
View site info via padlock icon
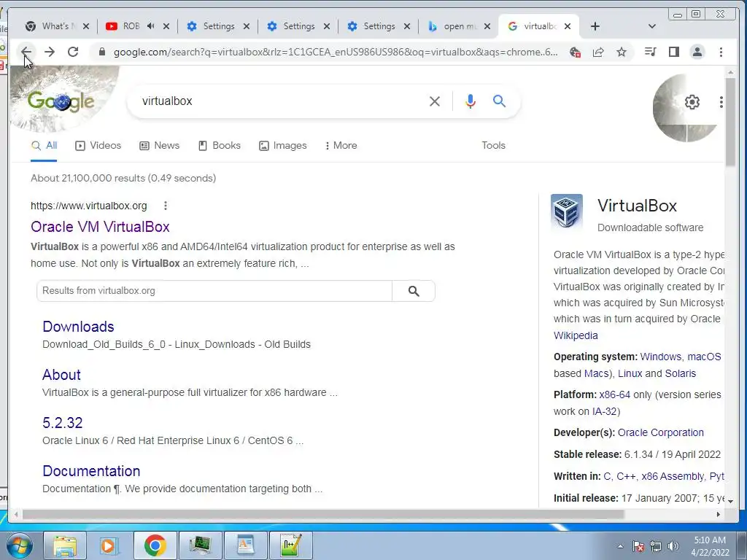pyautogui.click(x=101, y=52)
